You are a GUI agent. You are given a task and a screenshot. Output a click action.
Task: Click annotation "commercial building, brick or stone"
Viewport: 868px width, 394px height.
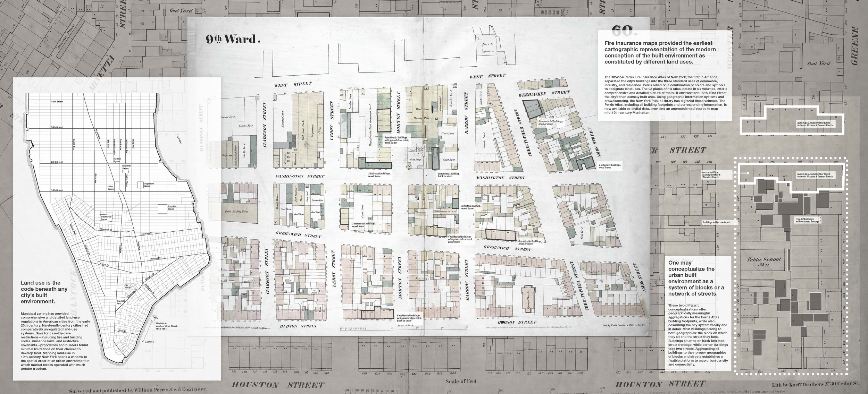coord(448,175)
